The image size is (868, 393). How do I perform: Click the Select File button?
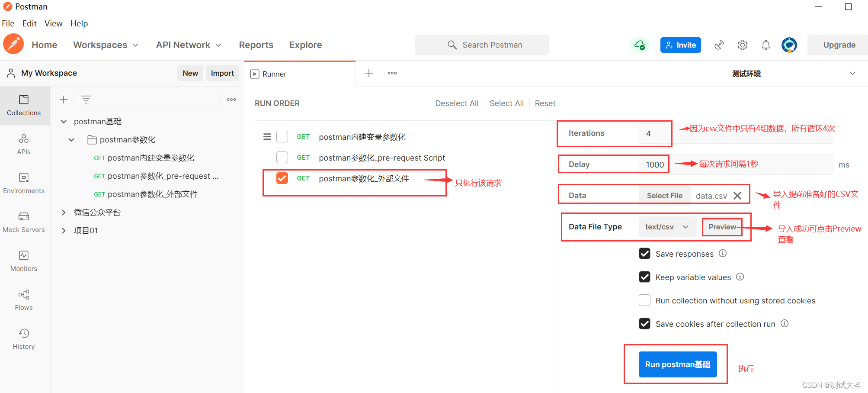coord(665,196)
